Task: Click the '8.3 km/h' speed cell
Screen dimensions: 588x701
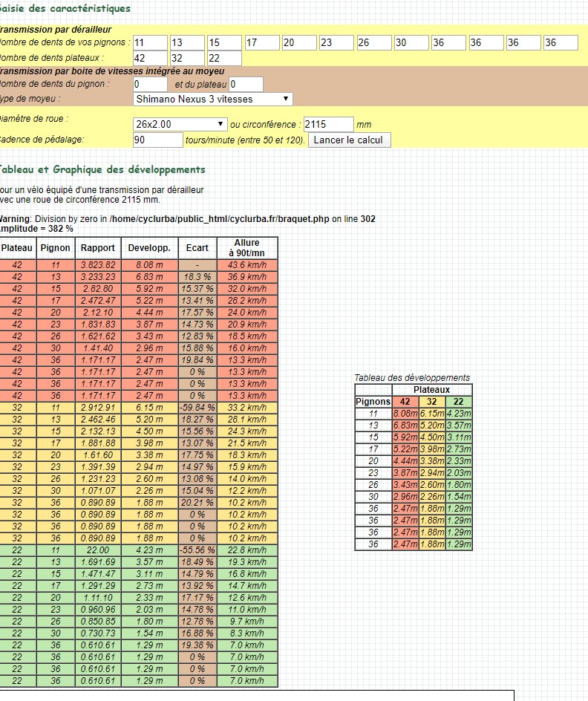Action: coord(247,633)
